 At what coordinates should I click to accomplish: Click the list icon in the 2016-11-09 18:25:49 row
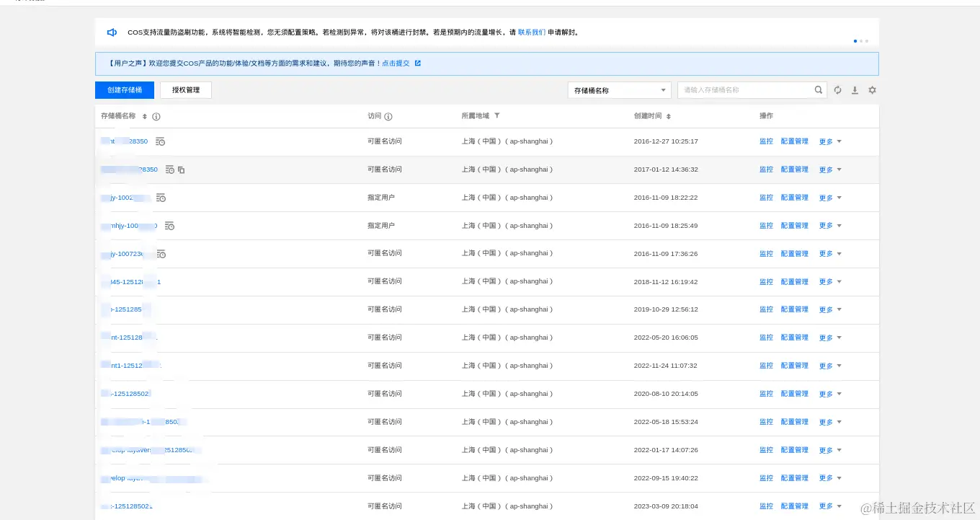point(169,226)
